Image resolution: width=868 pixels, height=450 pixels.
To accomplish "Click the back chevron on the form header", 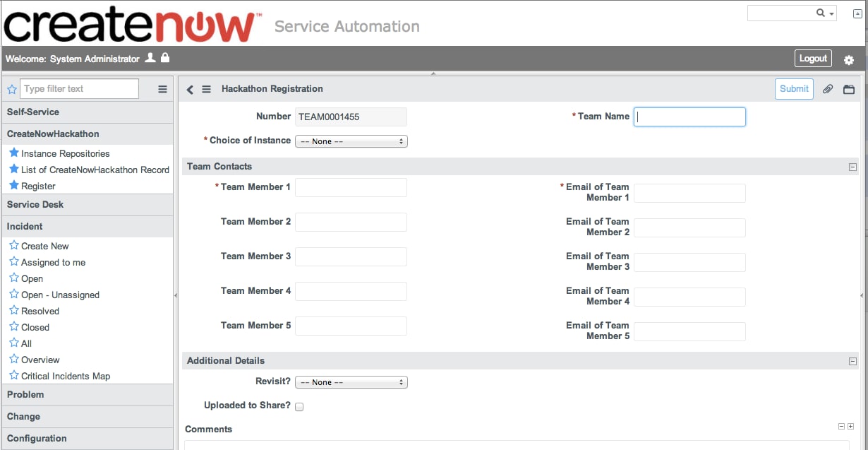I will (189, 90).
